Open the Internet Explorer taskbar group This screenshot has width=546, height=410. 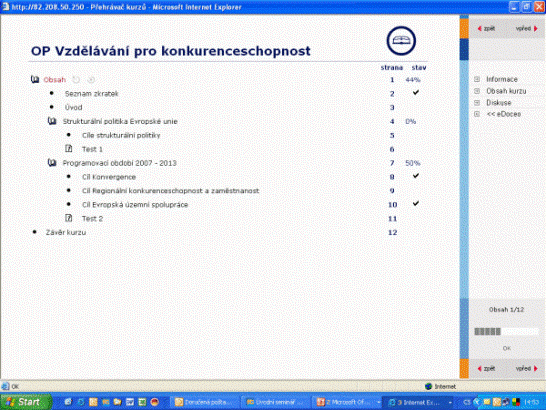(418, 402)
